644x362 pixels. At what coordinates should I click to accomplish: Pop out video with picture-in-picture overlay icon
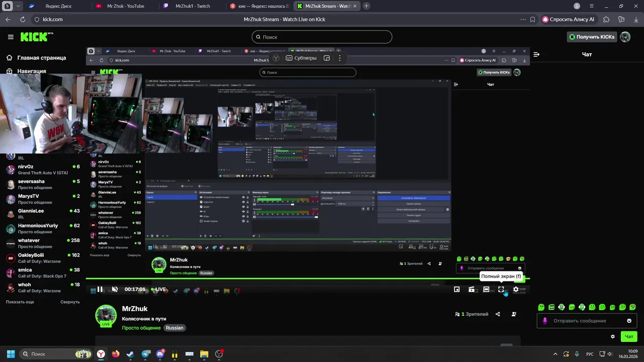click(327, 58)
